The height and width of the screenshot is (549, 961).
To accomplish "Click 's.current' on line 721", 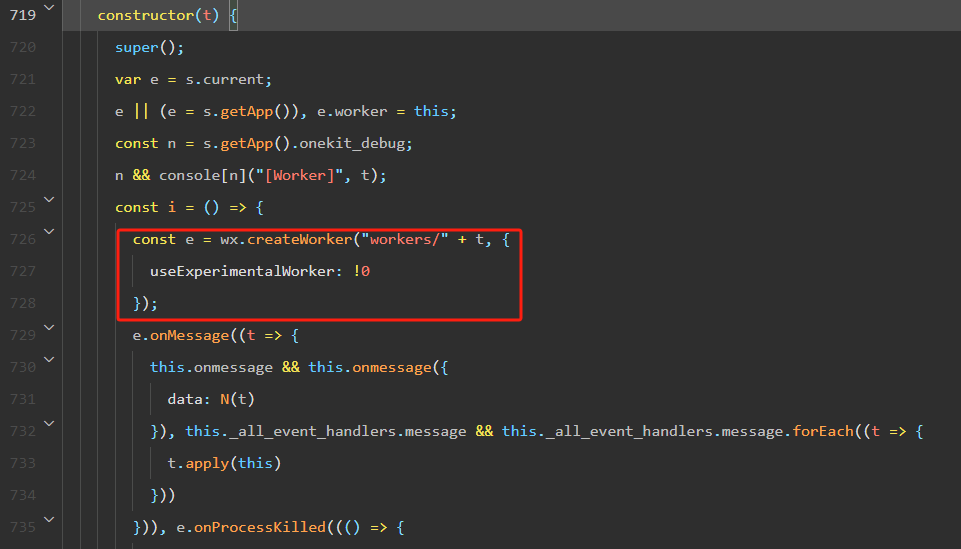I will pyautogui.click(x=224, y=80).
